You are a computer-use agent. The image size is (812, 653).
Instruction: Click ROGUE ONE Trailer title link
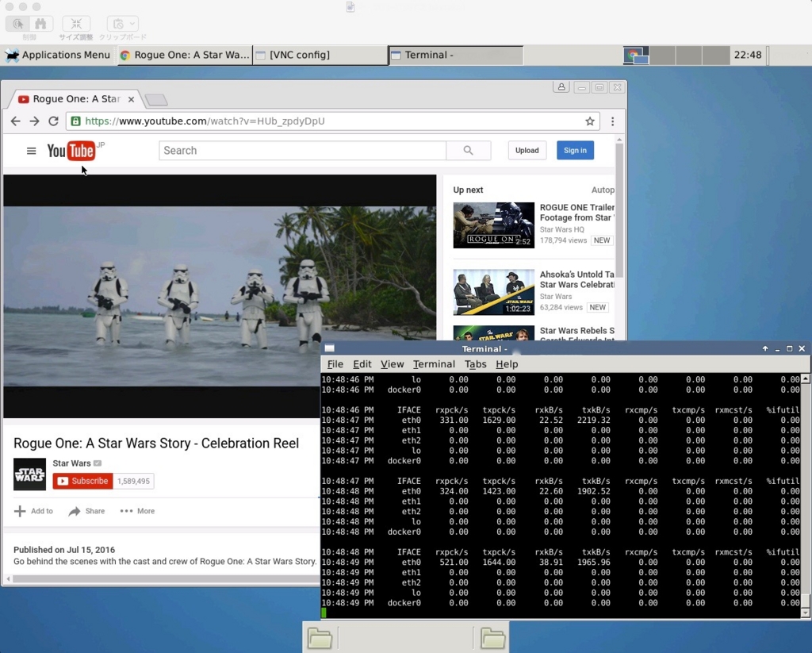click(577, 213)
